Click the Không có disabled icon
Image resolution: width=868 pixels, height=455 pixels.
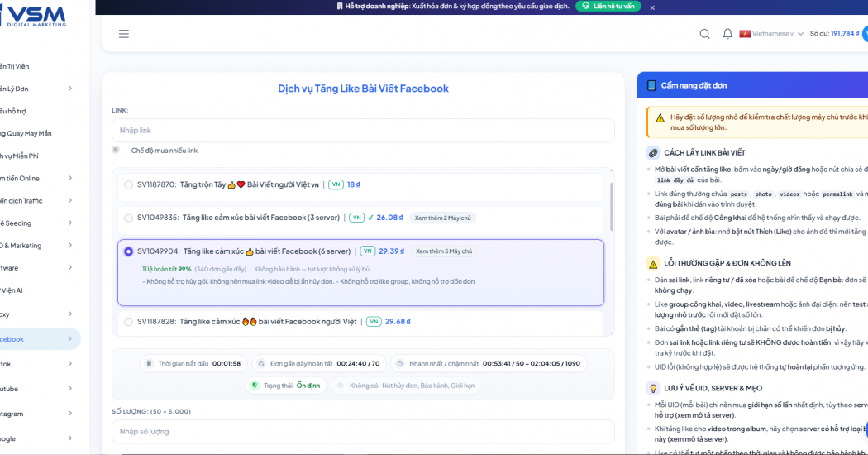(341, 386)
